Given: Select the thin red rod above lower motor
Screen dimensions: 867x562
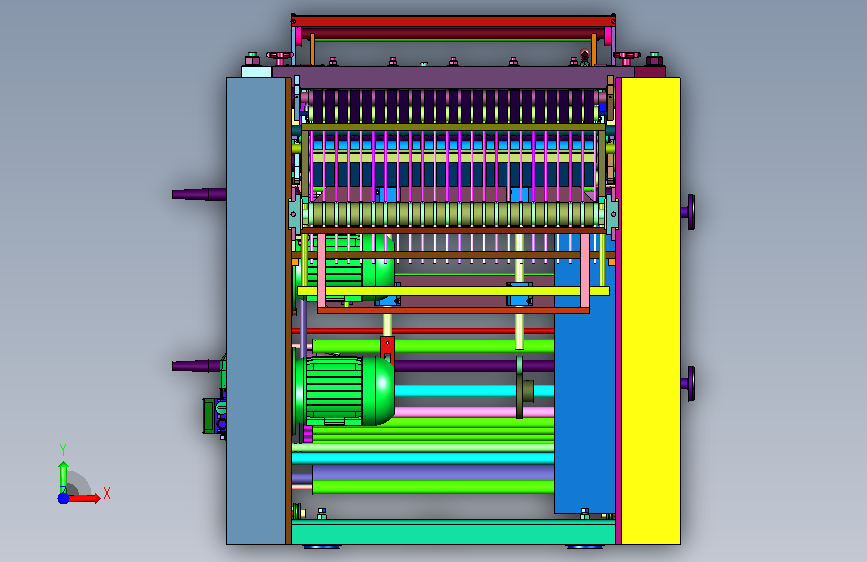Looking at the screenshot, I should point(423,331).
